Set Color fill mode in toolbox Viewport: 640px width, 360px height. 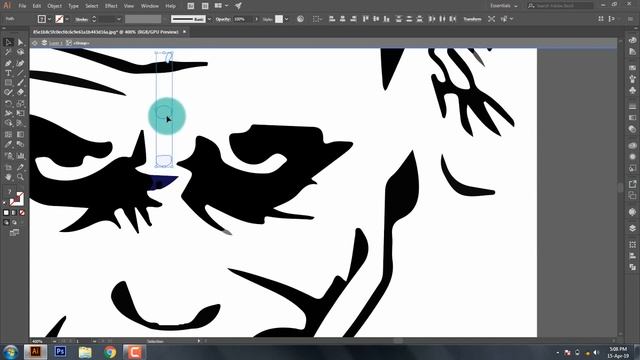click(6, 213)
